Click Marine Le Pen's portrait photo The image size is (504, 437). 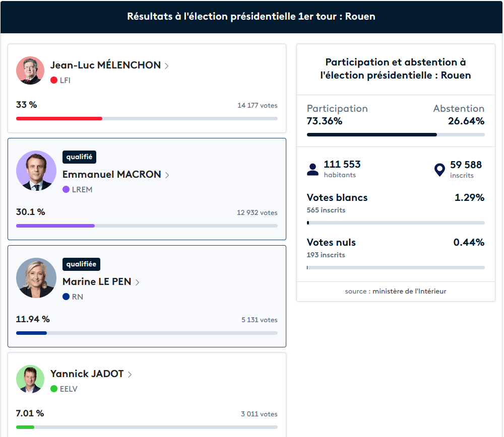[36, 278]
